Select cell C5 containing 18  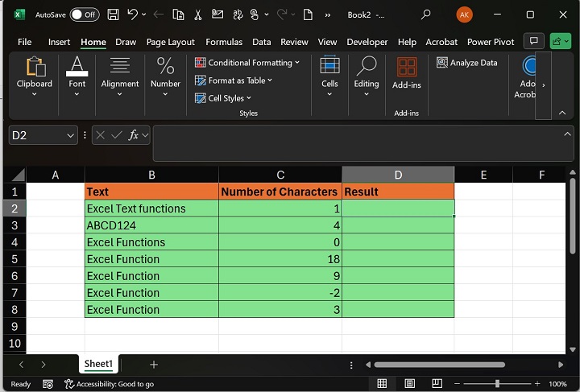coord(280,259)
